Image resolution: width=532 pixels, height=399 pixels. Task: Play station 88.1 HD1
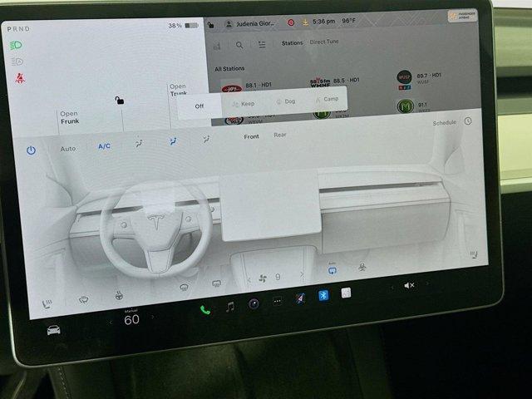(x=247, y=86)
